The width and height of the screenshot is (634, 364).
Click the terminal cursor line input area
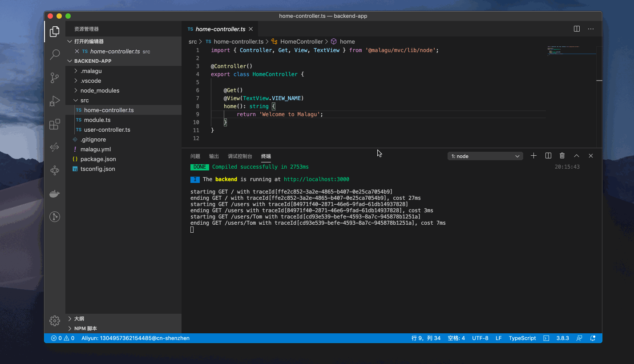click(x=192, y=230)
